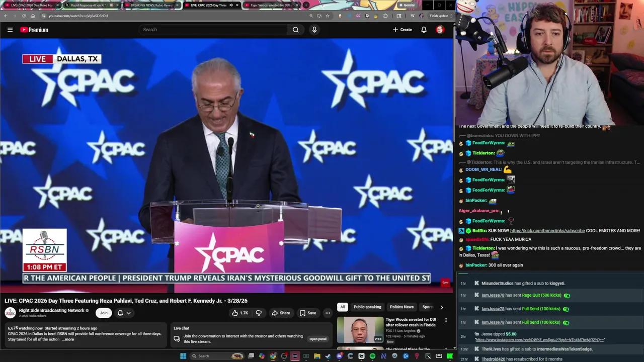Bookmark this page with star icon
This screenshot has height=362, width=644.
coord(328,16)
